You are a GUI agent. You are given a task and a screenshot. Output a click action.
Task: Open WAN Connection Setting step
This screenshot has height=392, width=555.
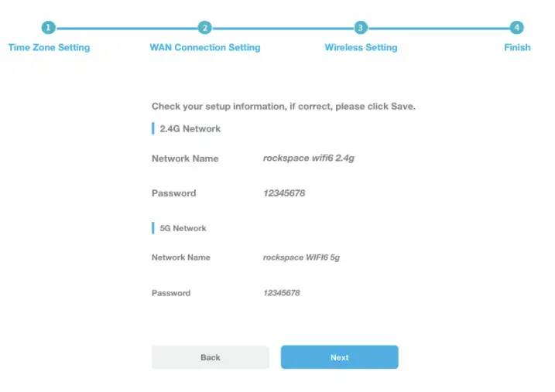(x=205, y=47)
